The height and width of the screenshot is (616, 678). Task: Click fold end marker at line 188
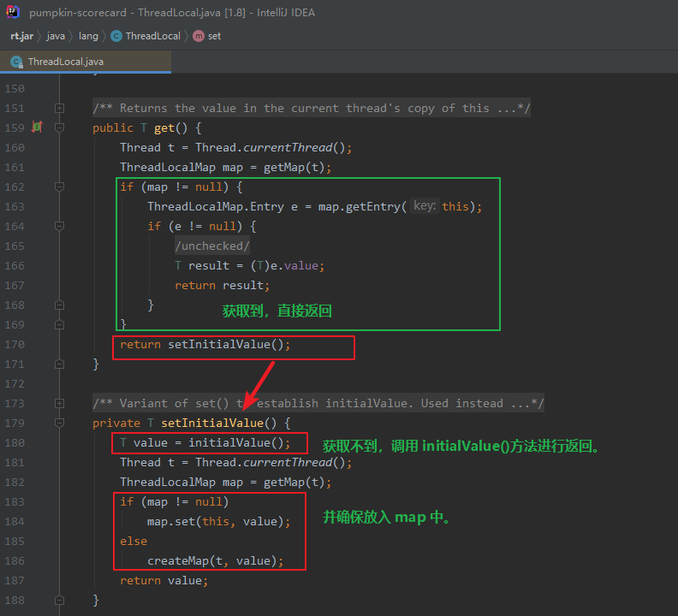pos(60,600)
